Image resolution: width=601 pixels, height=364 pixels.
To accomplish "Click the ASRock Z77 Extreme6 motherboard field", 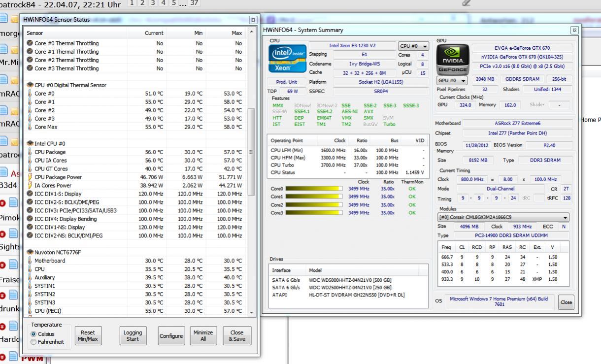I will [x=517, y=123].
